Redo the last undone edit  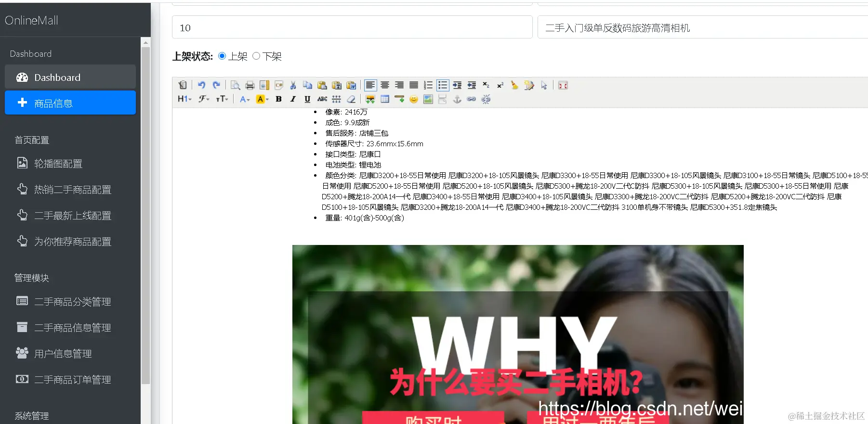216,85
